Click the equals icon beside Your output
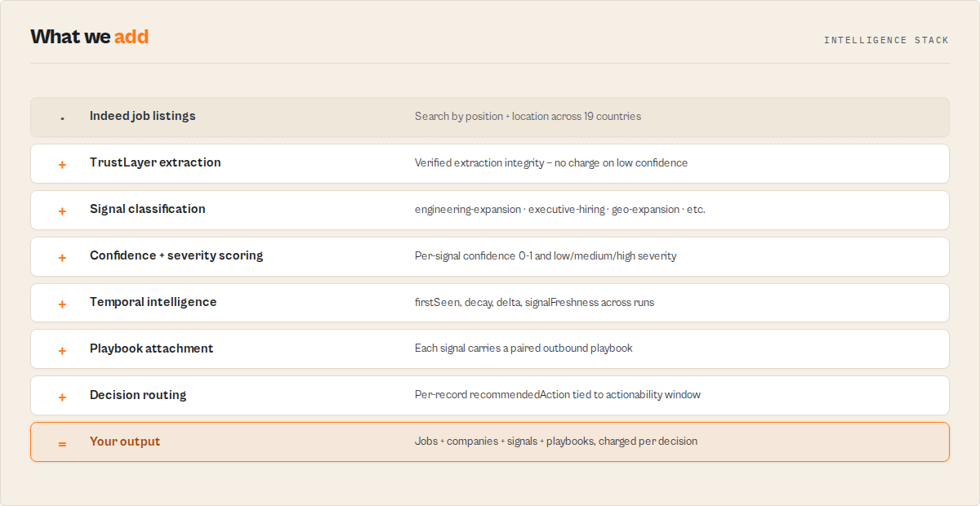Viewport: 980px width, 506px height. pos(62,443)
